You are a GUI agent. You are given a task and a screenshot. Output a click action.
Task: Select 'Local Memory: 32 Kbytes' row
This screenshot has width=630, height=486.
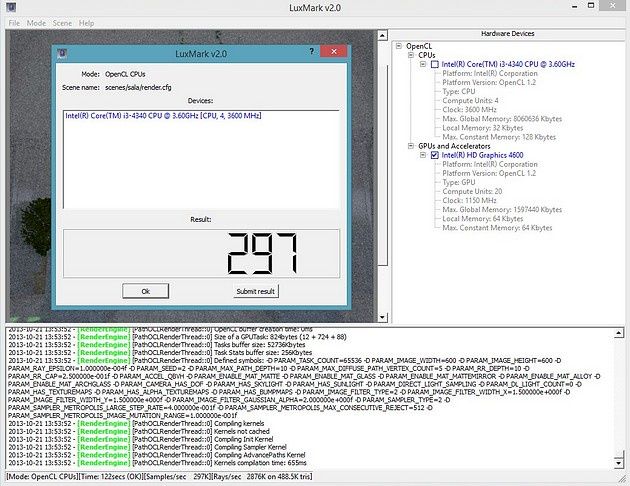(x=483, y=128)
